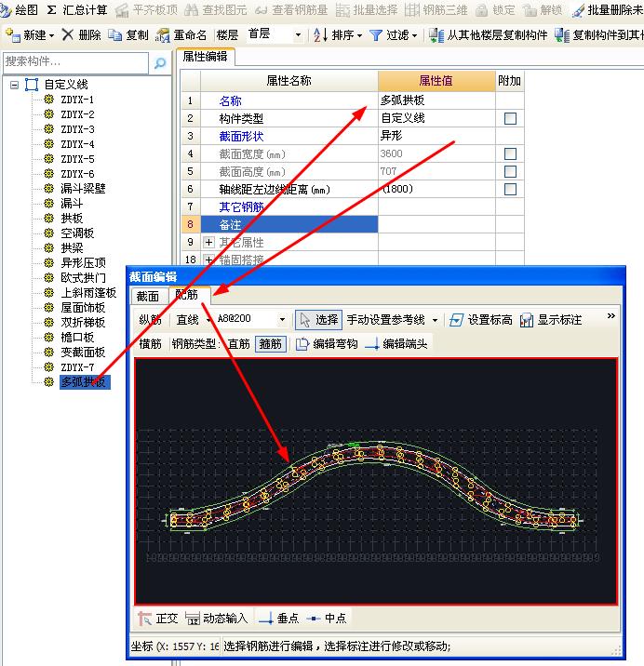This screenshot has width=644, height=666.
Task: Click the 备注 value cell
Action: tap(436, 224)
